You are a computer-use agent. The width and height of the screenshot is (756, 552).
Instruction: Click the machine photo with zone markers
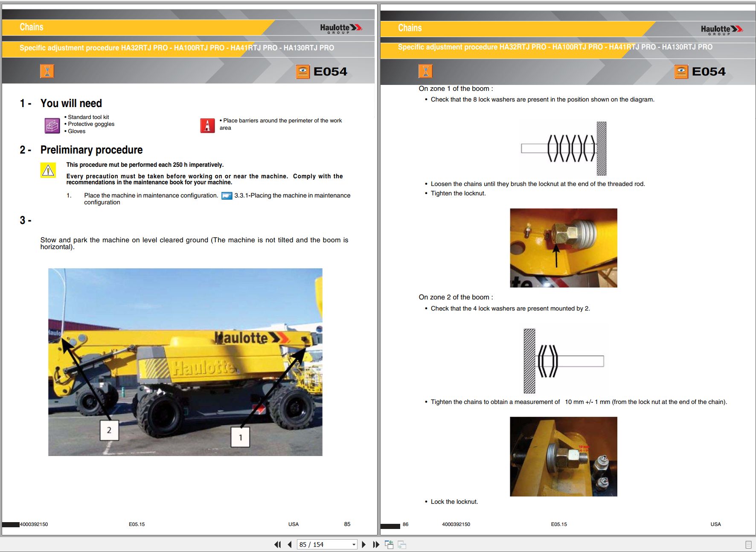click(185, 362)
